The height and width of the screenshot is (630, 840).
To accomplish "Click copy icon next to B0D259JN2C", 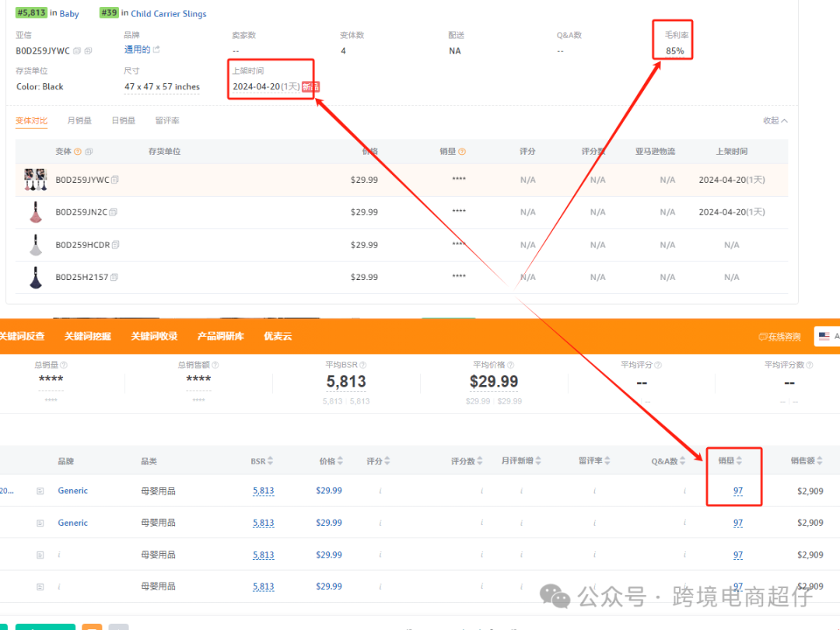I will pyautogui.click(x=114, y=212).
